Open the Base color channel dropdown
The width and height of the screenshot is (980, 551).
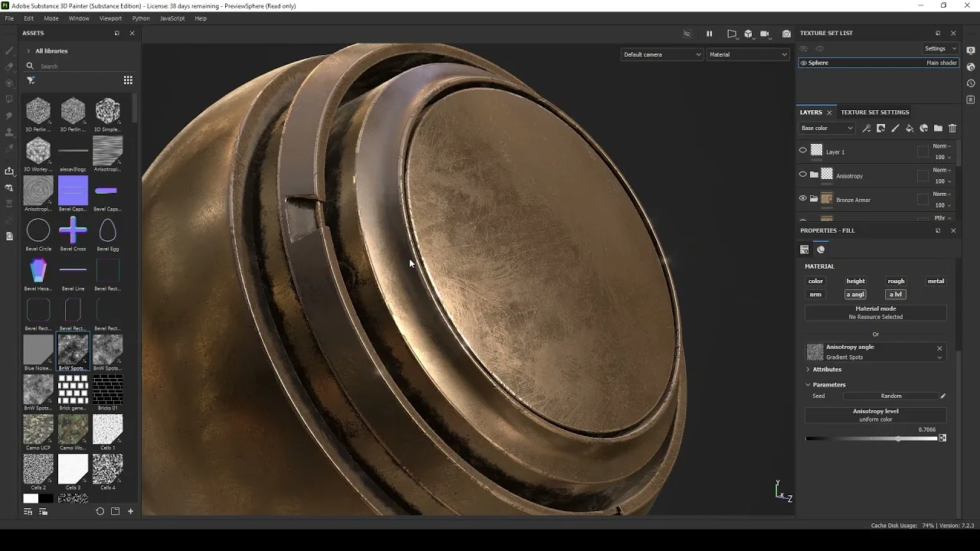click(827, 128)
